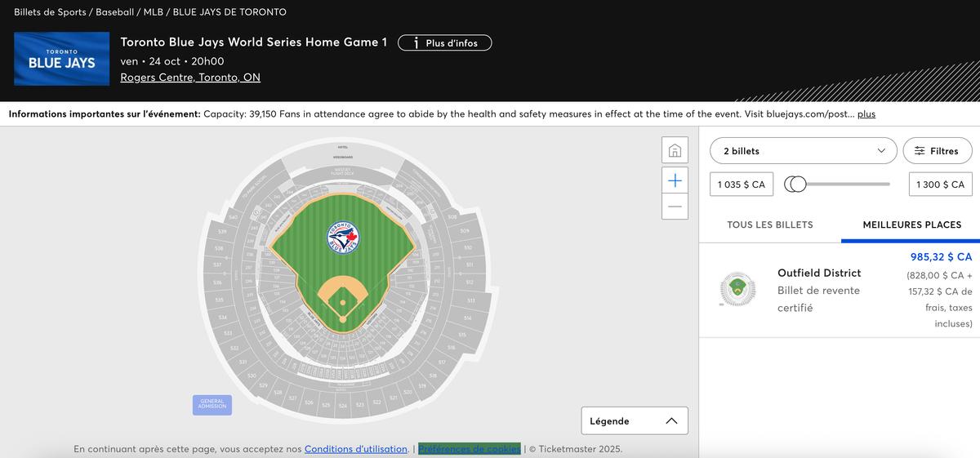
Task: Open Rogers Centre, Toronto venue link
Action: [x=190, y=78]
